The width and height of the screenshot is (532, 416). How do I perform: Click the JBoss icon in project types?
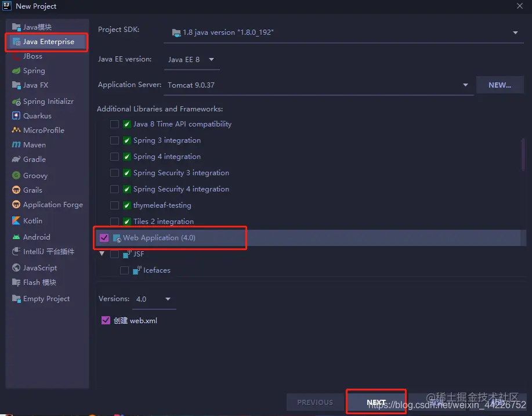coord(16,56)
